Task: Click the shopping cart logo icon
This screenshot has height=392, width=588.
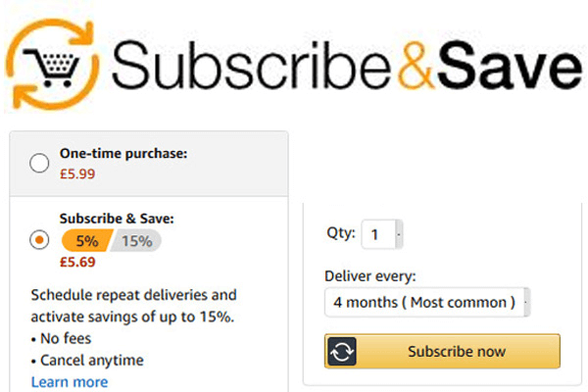Action: [x=58, y=64]
